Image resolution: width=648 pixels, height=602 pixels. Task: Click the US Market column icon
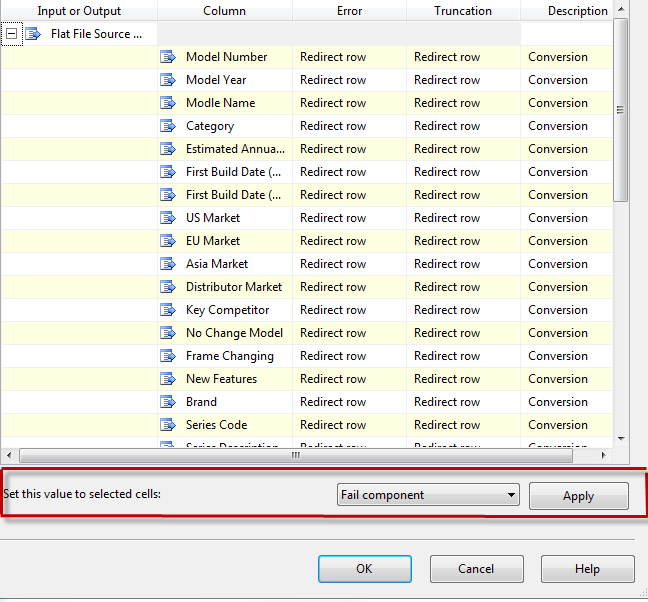(168, 218)
